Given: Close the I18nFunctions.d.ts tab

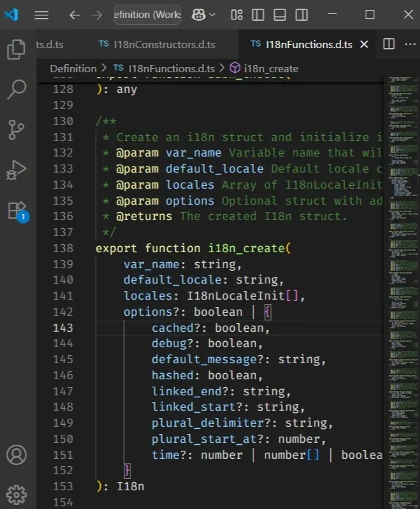Looking at the screenshot, I should tap(364, 44).
